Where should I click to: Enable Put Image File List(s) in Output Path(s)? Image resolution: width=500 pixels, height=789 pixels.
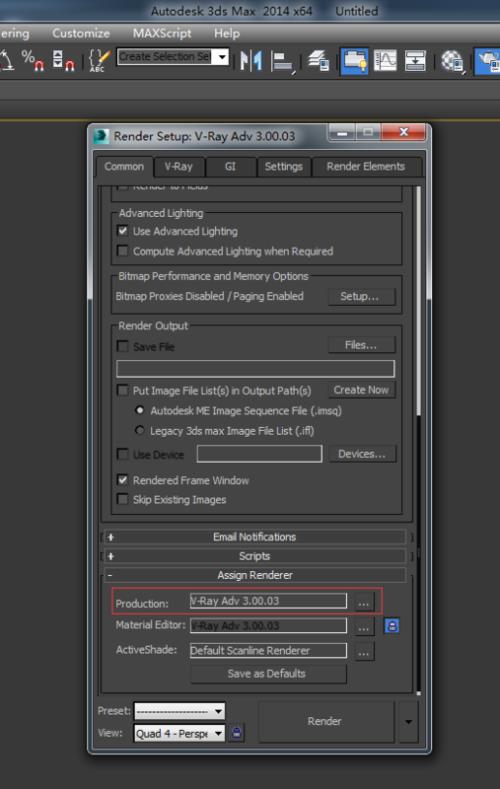tap(122, 390)
